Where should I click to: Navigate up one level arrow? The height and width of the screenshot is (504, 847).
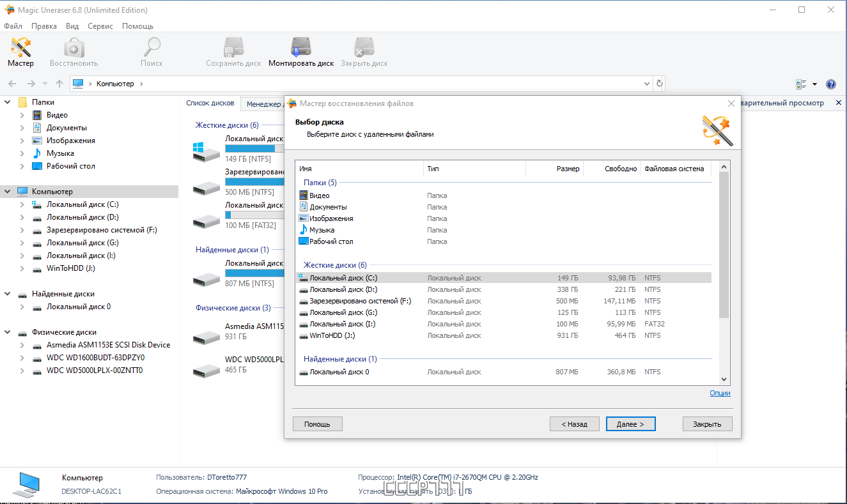point(59,84)
